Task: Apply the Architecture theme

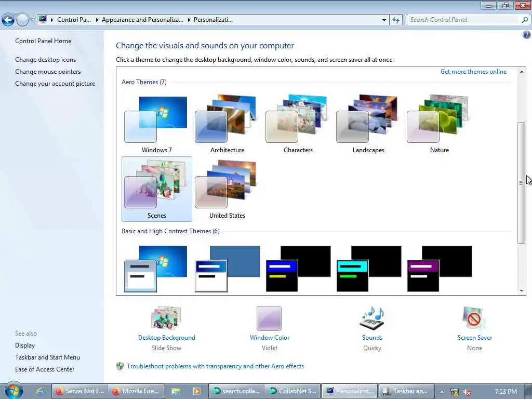Action: coord(227,124)
